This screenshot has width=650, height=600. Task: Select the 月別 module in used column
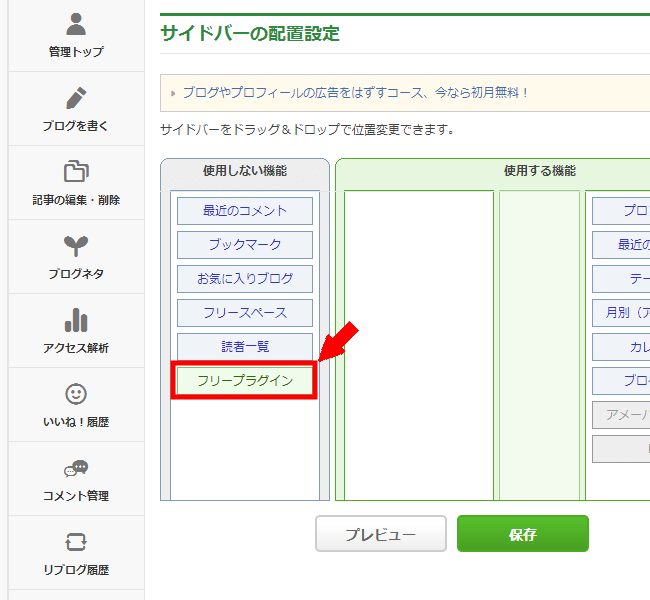[621, 313]
